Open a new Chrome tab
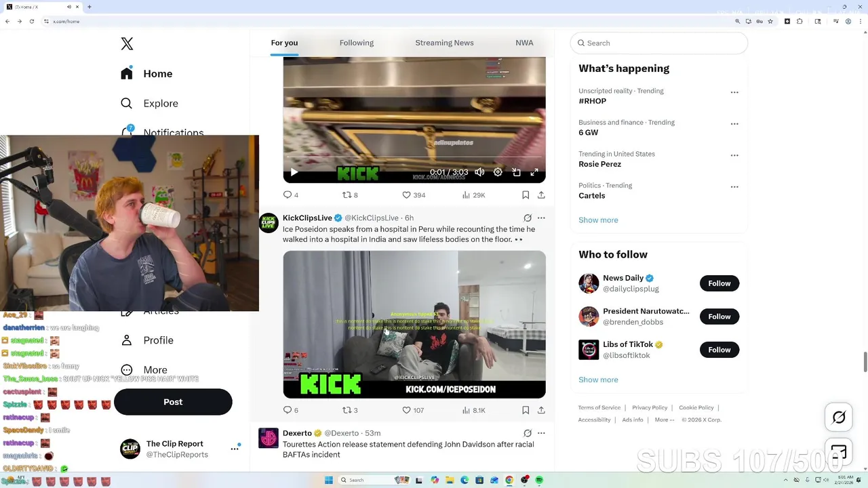868x488 pixels. click(x=89, y=7)
